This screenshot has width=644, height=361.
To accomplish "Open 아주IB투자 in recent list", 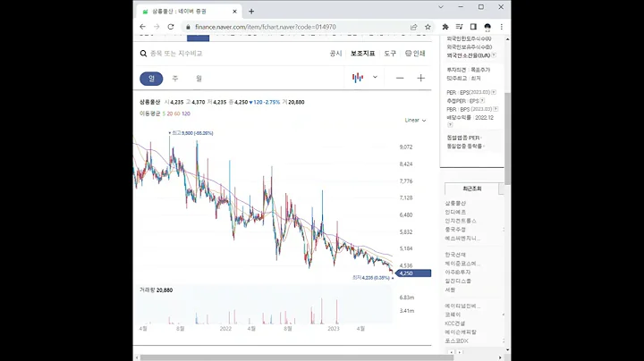I will tap(458, 272).
